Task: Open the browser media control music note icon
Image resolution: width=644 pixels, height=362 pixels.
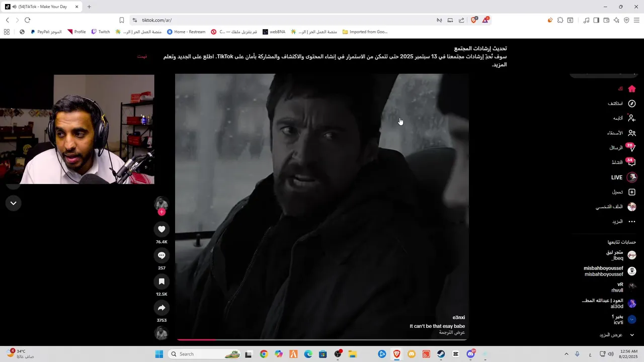Action: tap(586, 20)
